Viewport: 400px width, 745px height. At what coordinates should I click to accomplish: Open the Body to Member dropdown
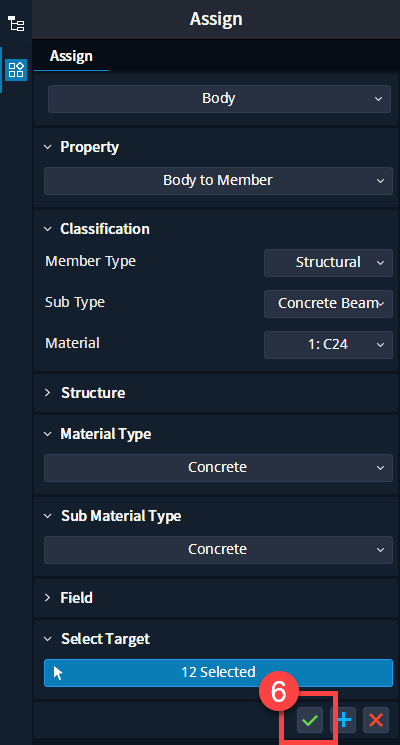218,181
